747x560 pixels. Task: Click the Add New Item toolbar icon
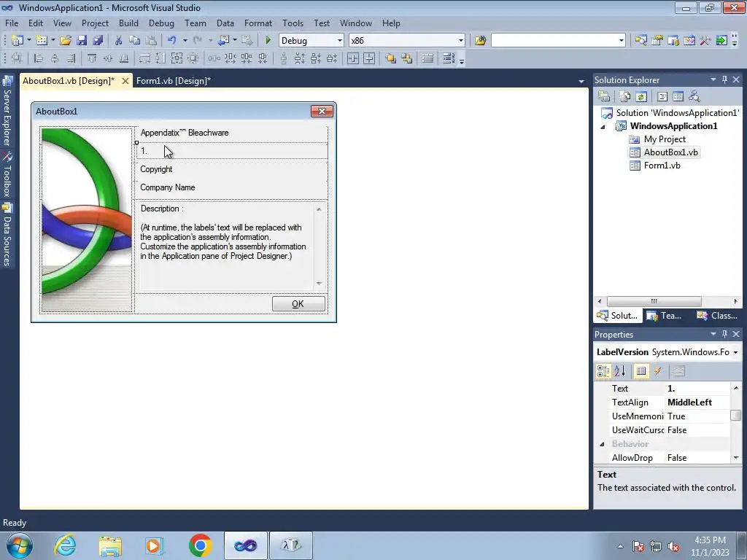coord(41,41)
